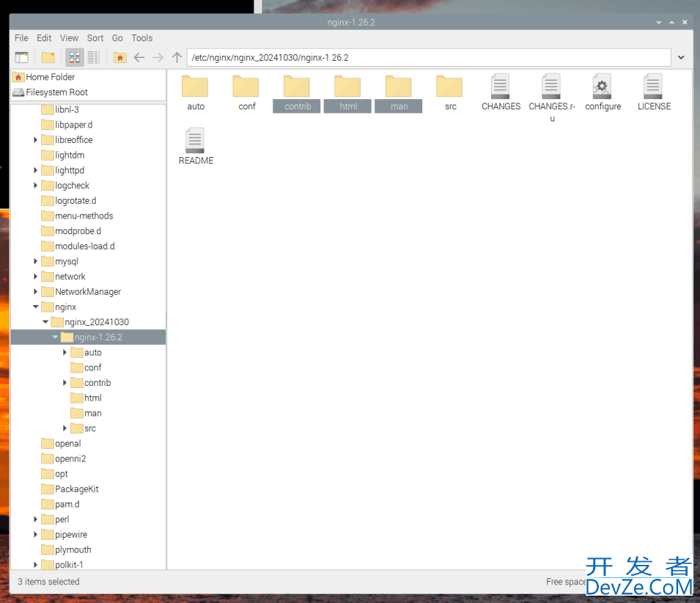Go up to the parent folder arrow
700x603 pixels.
tap(177, 57)
